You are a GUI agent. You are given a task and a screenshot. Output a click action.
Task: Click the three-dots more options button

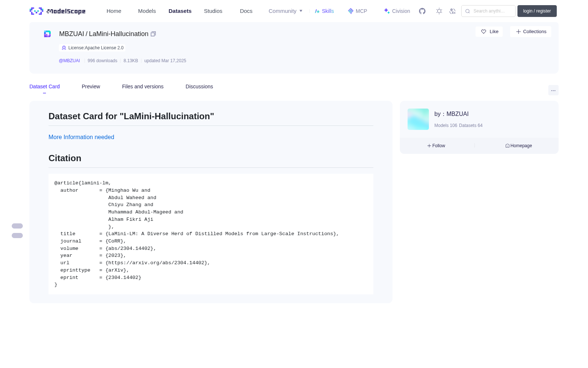tap(553, 90)
